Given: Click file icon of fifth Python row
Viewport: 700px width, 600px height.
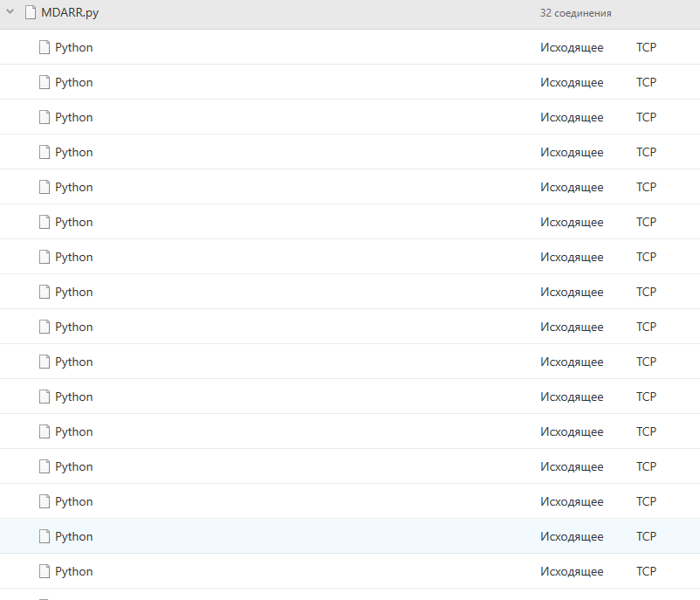Looking at the screenshot, I should click(45, 187).
